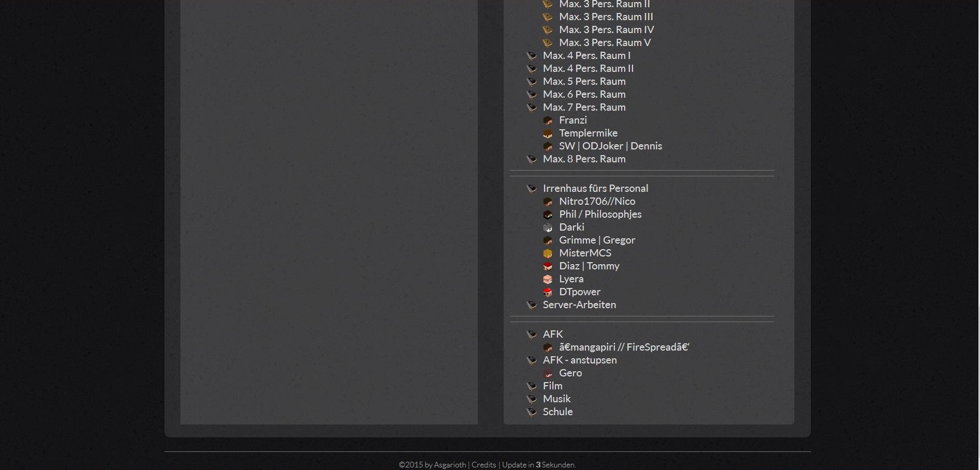This screenshot has height=470, width=980.
Task: Open the Credits link in the footer
Action: (484, 465)
